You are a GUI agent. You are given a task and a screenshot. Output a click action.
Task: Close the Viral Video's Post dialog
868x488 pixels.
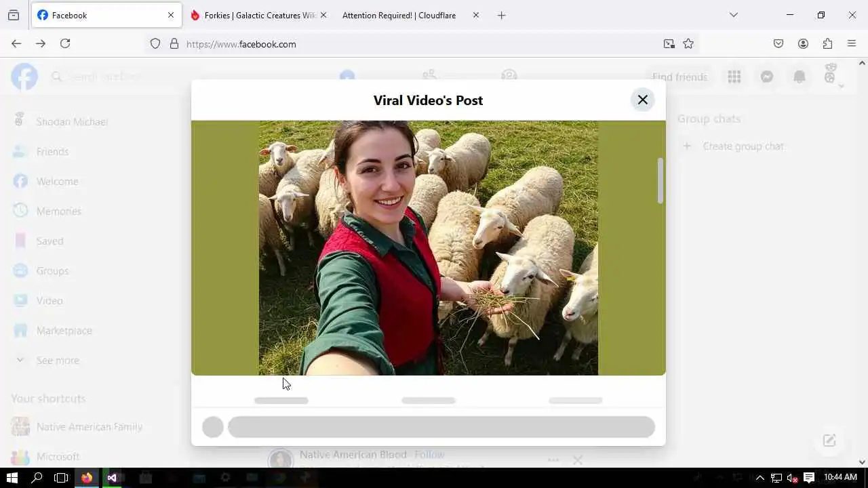642,100
